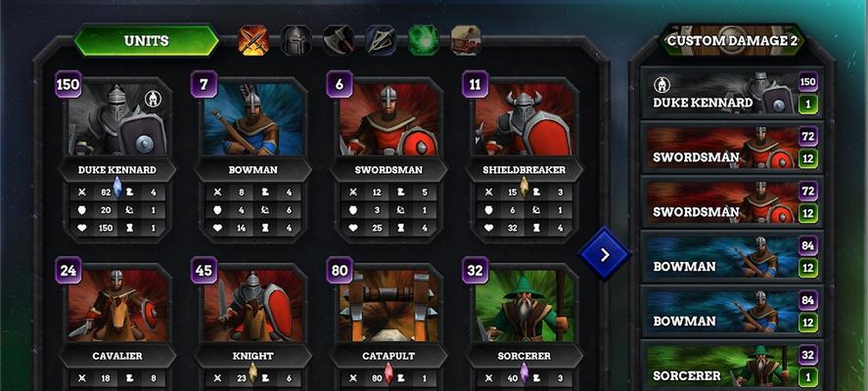Select the siege catapult filter icon
This screenshot has height=391, width=868.
(466, 40)
